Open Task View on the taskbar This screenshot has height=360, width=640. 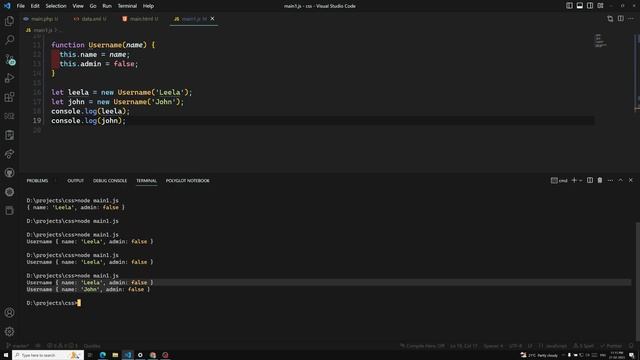point(90,355)
